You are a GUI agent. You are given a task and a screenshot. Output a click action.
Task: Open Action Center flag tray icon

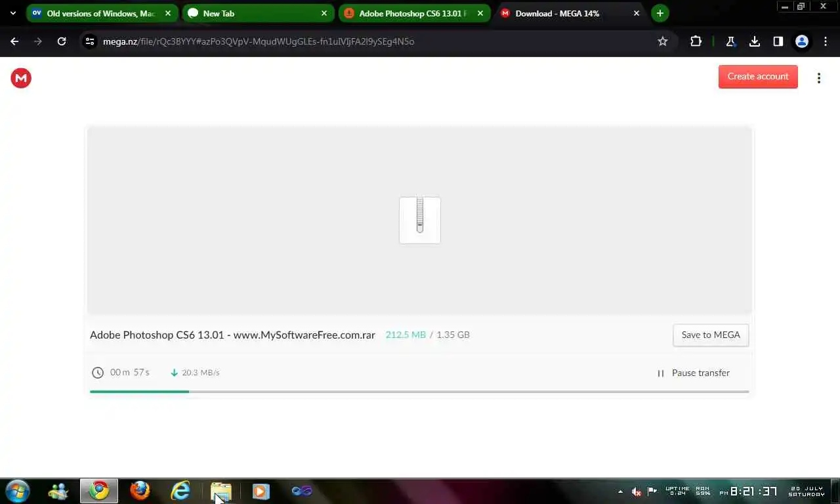[652, 491]
